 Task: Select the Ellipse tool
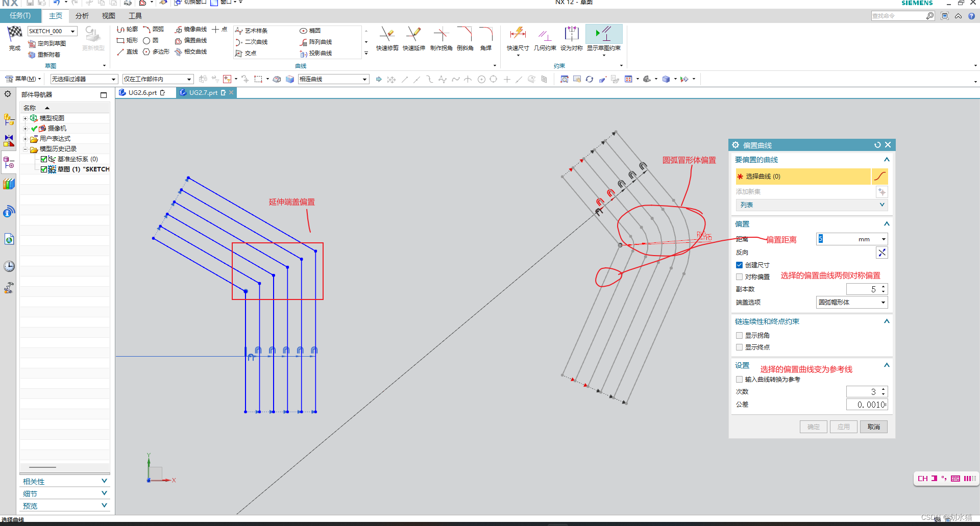(x=310, y=31)
